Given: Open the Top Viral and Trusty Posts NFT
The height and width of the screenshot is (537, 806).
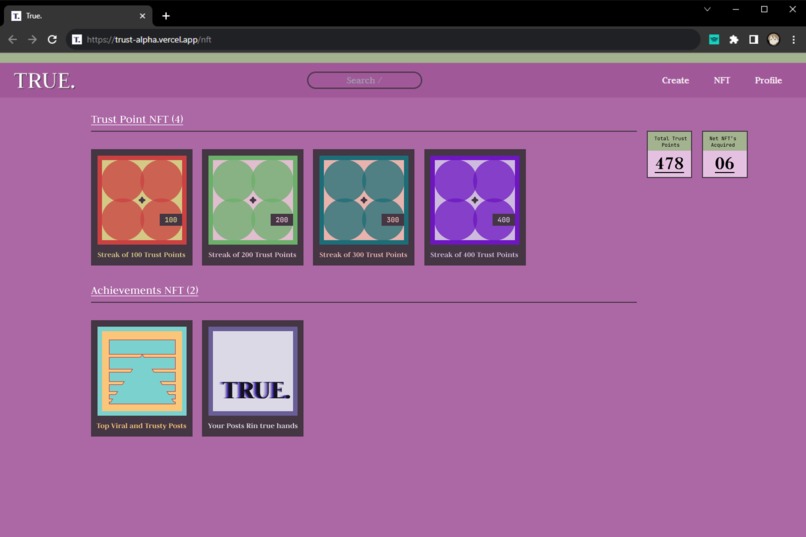Looking at the screenshot, I should (x=142, y=378).
